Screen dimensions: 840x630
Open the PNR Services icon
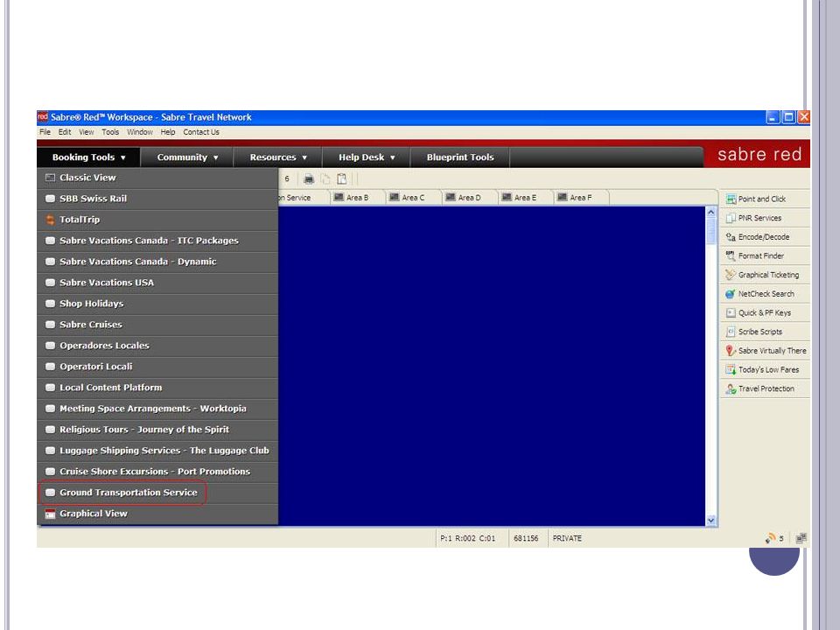coord(731,218)
